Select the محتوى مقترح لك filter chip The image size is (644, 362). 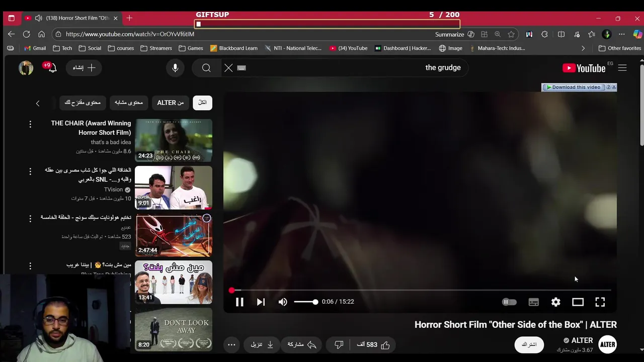pos(83,103)
